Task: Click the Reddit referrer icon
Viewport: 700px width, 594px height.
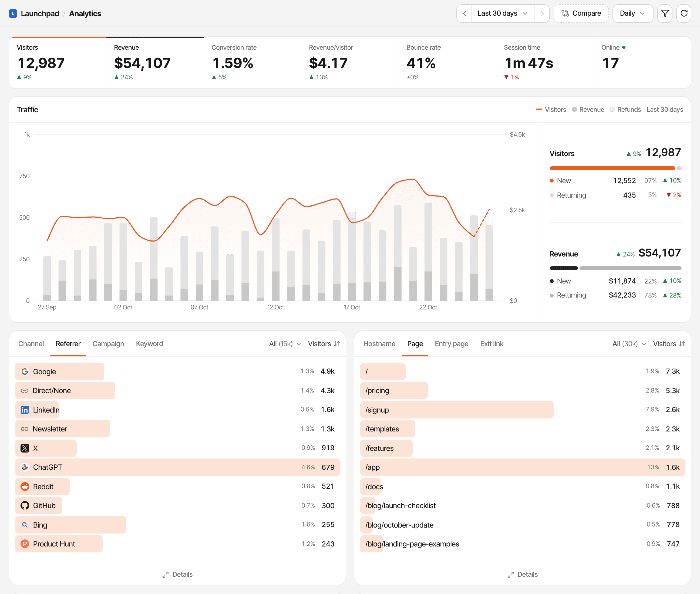Action: point(25,487)
